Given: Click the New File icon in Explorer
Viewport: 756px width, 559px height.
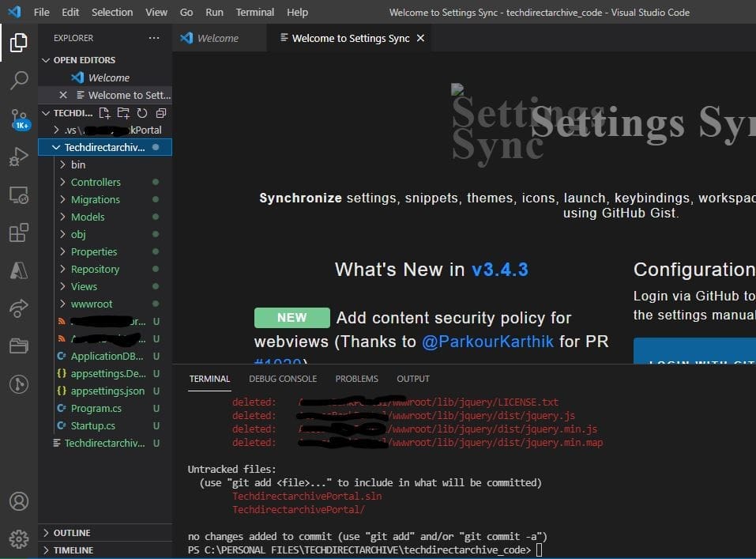Looking at the screenshot, I should coord(104,113).
